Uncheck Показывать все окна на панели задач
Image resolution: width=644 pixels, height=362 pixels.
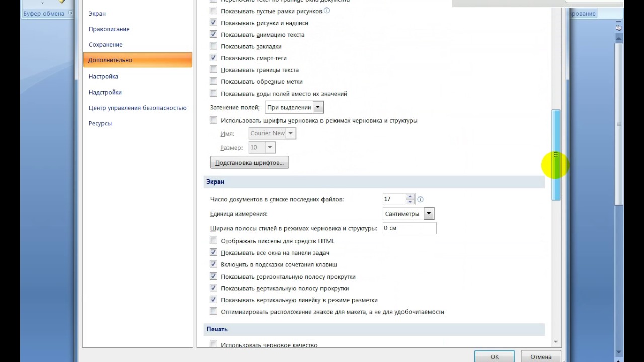pos(213,253)
